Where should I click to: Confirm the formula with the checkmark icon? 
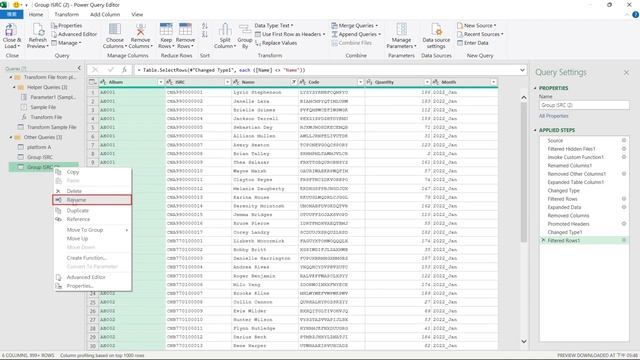[110, 70]
